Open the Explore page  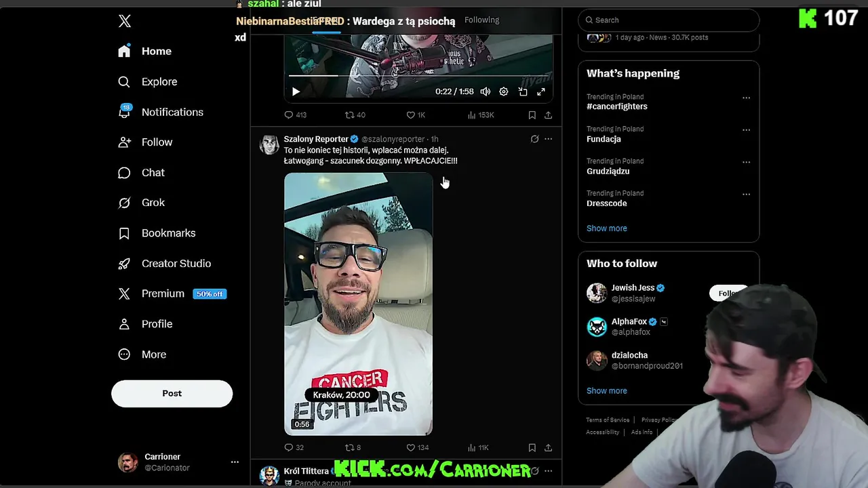point(148,82)
